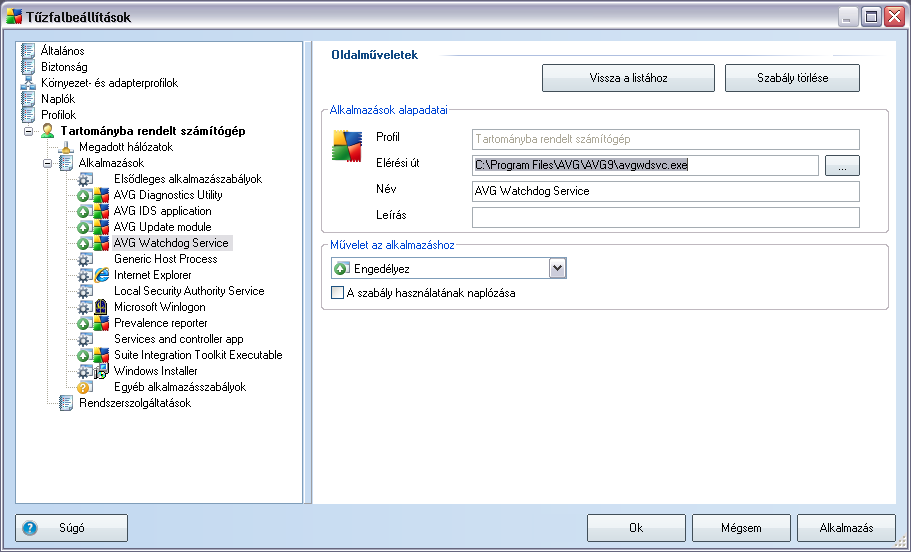Click the Környezet- és adapterprofilok network icon
This screenshot has height=552, width=911.
pos(28,83)
